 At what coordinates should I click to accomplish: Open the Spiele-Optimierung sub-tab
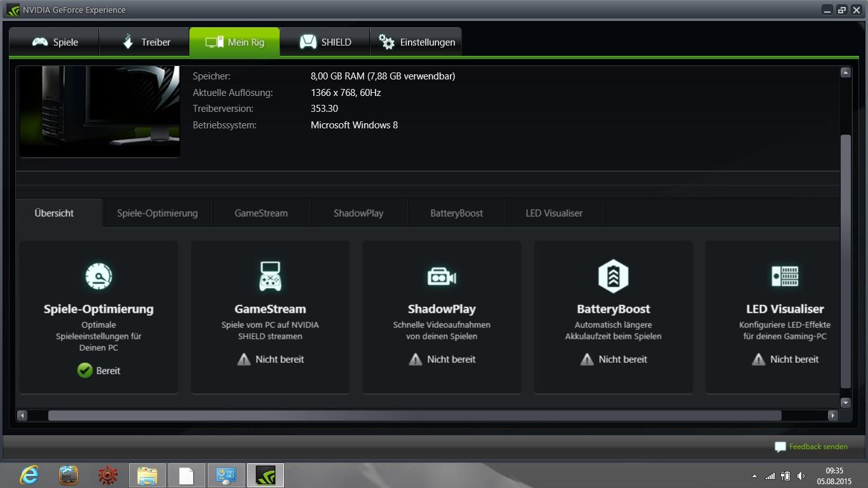pos(157,213)
